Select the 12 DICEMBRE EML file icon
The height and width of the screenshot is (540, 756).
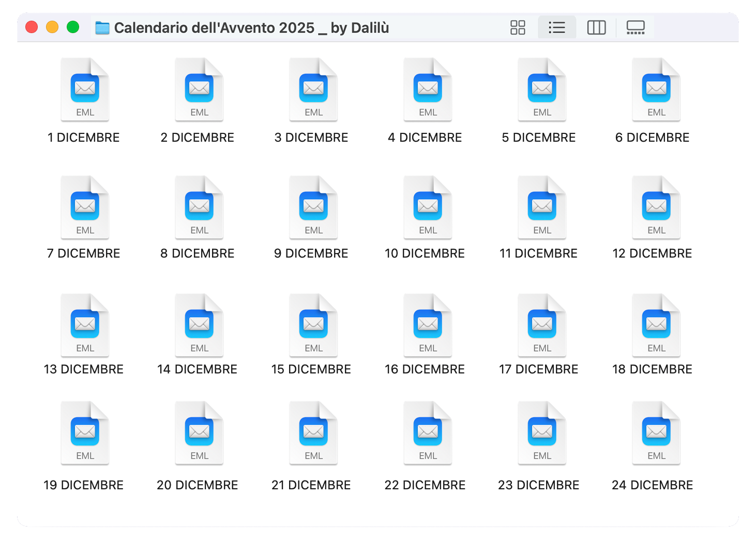pos(657,207)
